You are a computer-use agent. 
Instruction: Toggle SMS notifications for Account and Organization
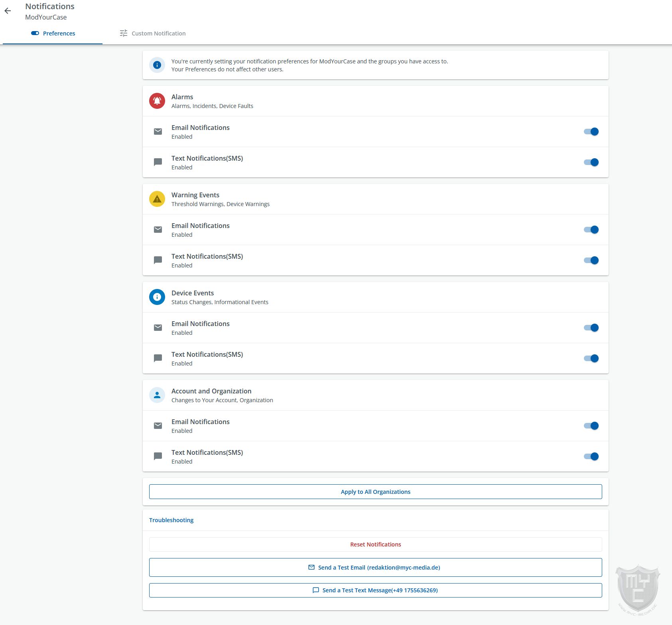coord(591,456)
